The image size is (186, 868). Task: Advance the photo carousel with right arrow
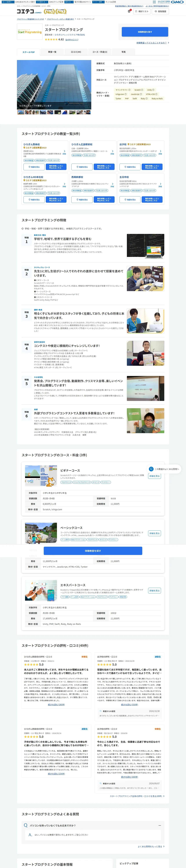(x=86, y=84)
